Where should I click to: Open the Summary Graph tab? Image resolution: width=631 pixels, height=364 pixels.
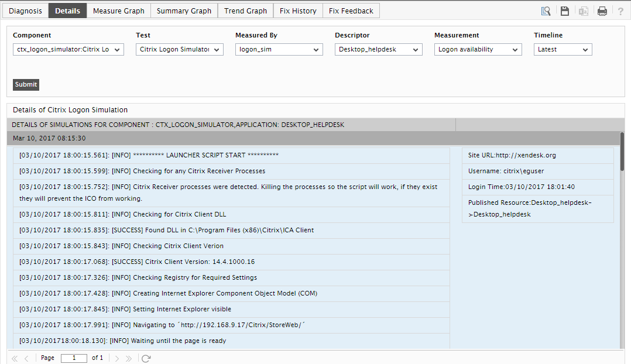point(184,11)
